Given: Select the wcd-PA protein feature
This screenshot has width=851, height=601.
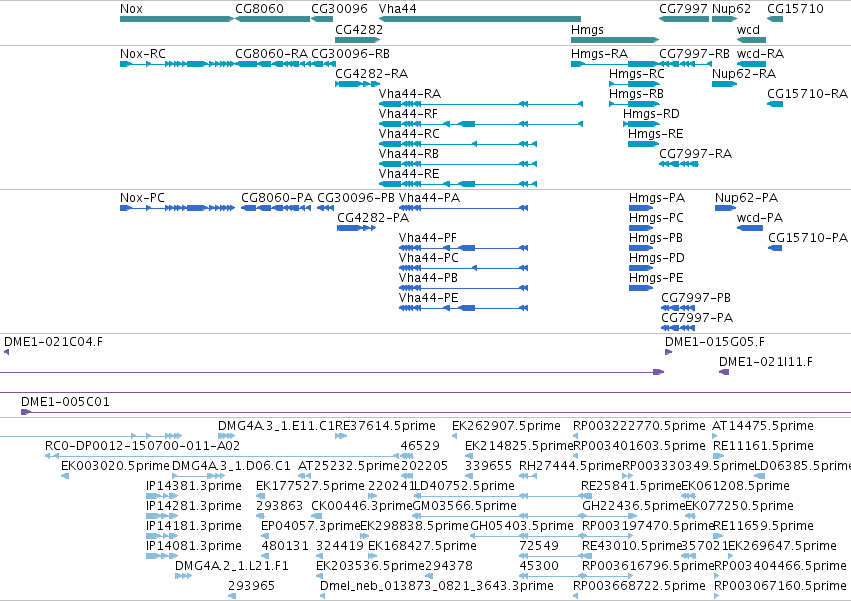Looking at the screenshot, I should coord(750,228).
